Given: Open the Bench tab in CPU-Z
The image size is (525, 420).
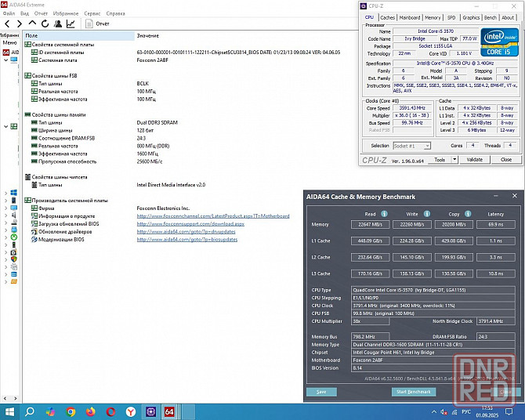Looking at the screenshot, I should click(x=491, y=17).
